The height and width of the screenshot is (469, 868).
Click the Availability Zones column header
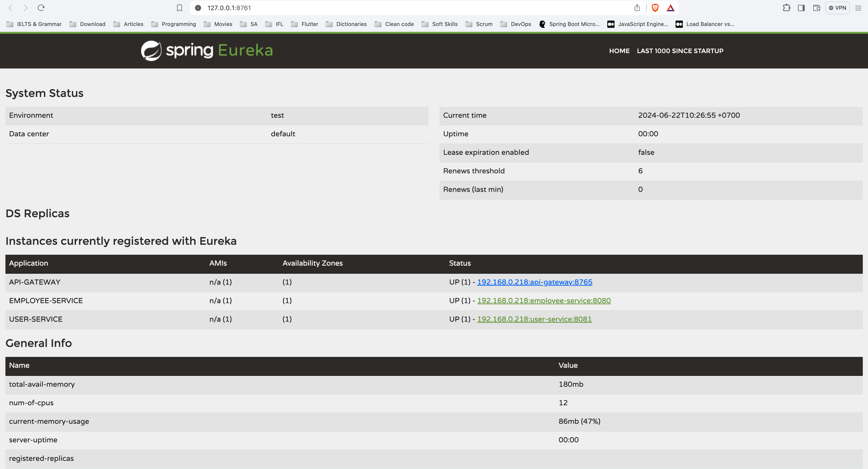pyautogui.click(x=312, y=263)
